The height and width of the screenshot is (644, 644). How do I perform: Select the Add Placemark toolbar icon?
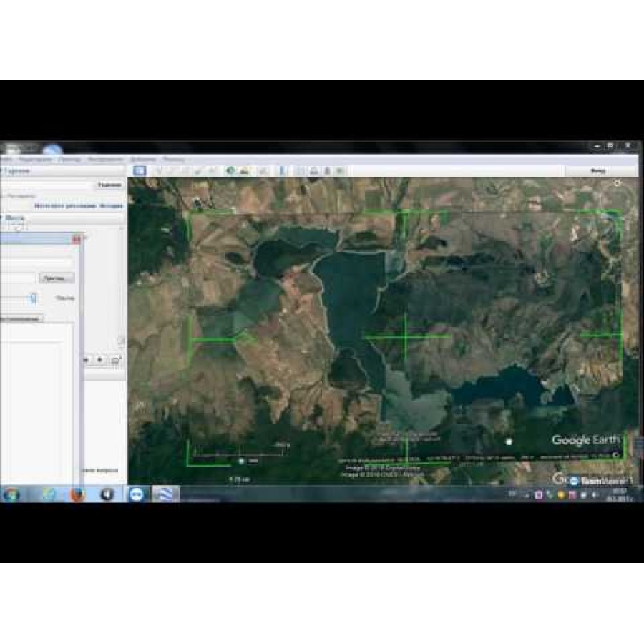pos(158,170)
